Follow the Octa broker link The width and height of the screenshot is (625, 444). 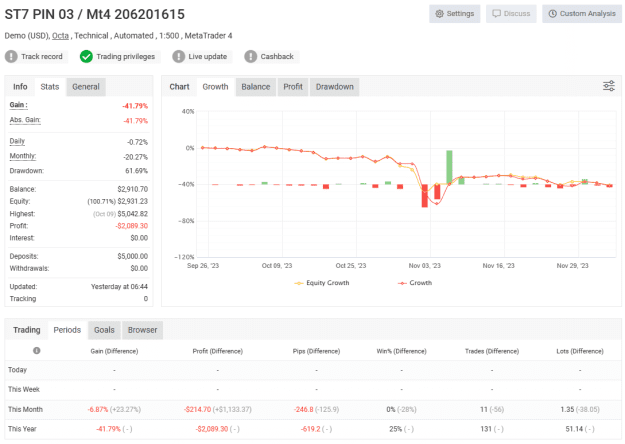60,36
